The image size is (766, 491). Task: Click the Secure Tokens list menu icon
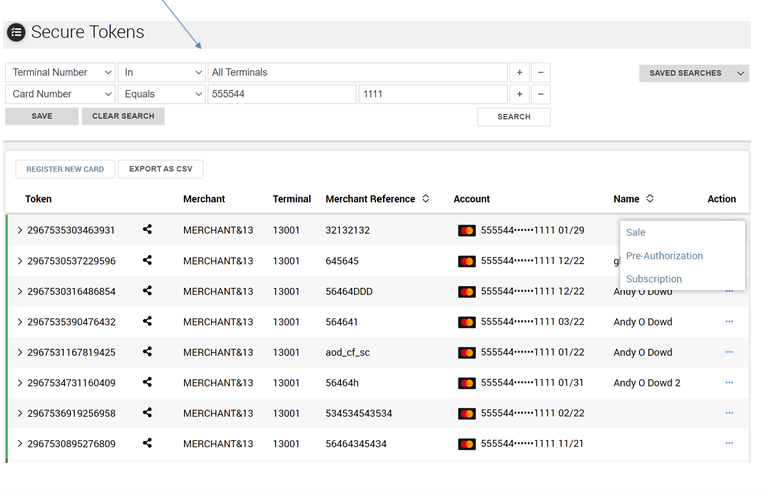click(16, 33)
